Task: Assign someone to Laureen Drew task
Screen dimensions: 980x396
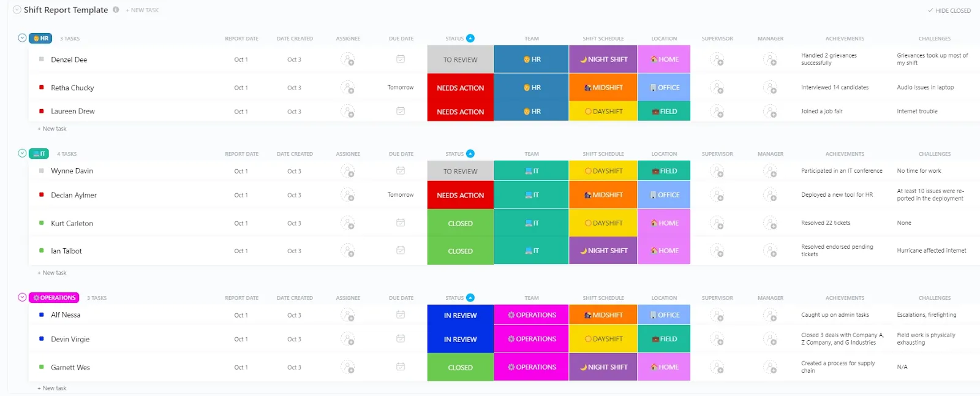Action: [347, 112]
